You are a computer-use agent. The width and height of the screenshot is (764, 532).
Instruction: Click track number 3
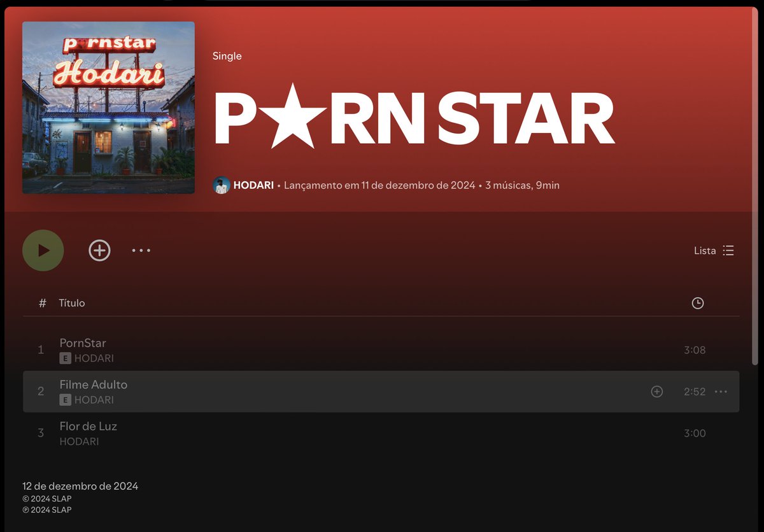pos(41,433)
